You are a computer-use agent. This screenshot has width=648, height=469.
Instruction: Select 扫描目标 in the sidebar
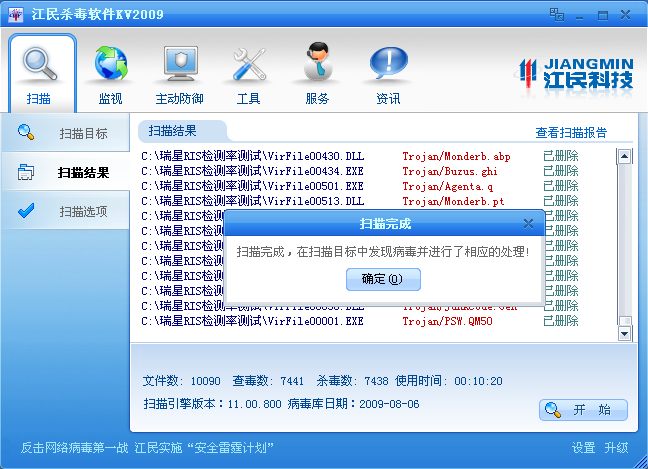coord(66,133)
